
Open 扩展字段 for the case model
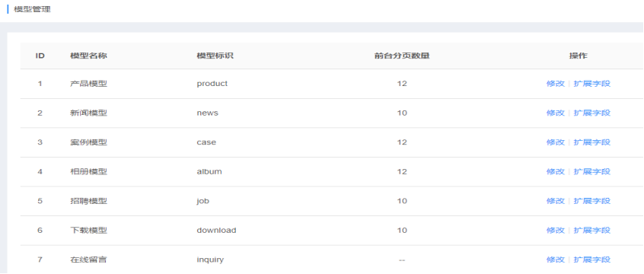pyautogui.click(x=591, y=142)
